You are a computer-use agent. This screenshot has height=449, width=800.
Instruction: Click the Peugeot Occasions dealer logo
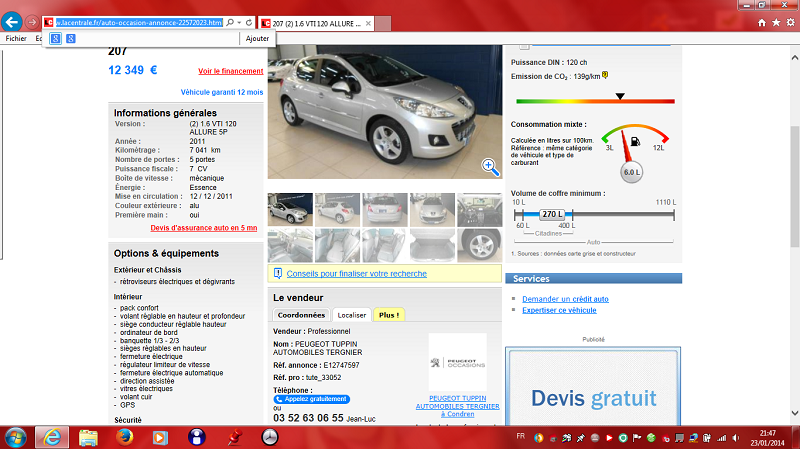(x=458, y=363)
